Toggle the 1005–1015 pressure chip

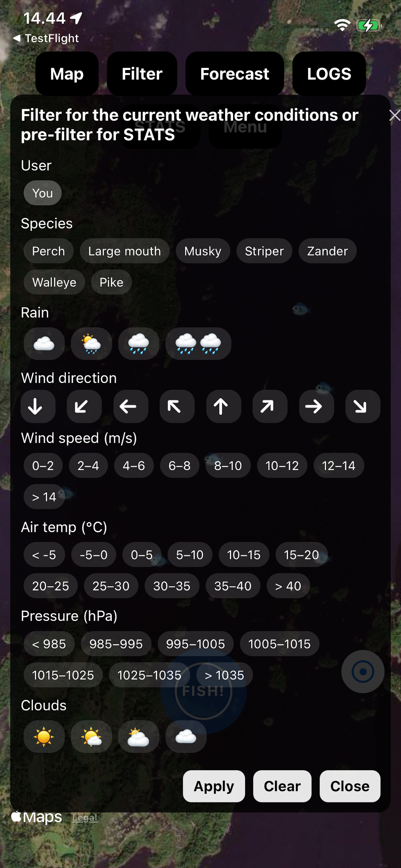[279, 644]
